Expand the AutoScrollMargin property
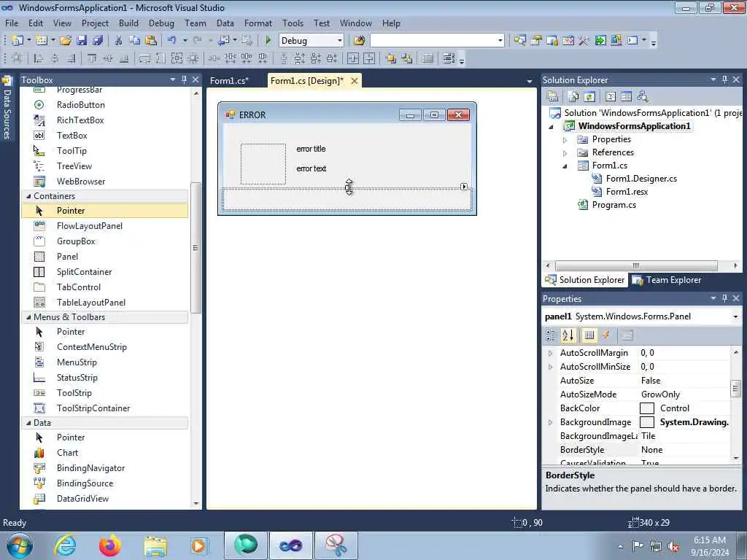The height and width of the screenshot is (560, 747). pyautogui.click(x=550, y=353)
